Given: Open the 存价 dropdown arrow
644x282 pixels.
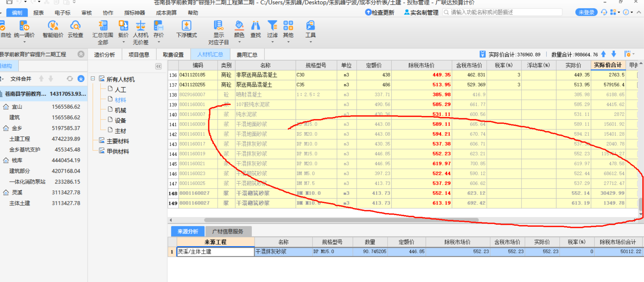Looking at the screenshot, I should click(x=159, y=42).
